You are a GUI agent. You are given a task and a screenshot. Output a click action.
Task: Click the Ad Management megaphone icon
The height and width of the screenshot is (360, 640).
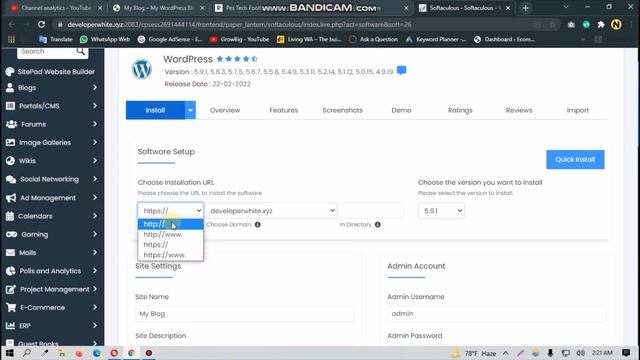pos(11,198)
